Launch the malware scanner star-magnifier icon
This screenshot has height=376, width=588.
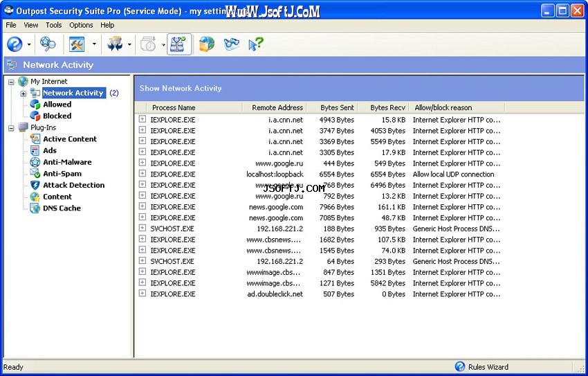click(48, 44)
